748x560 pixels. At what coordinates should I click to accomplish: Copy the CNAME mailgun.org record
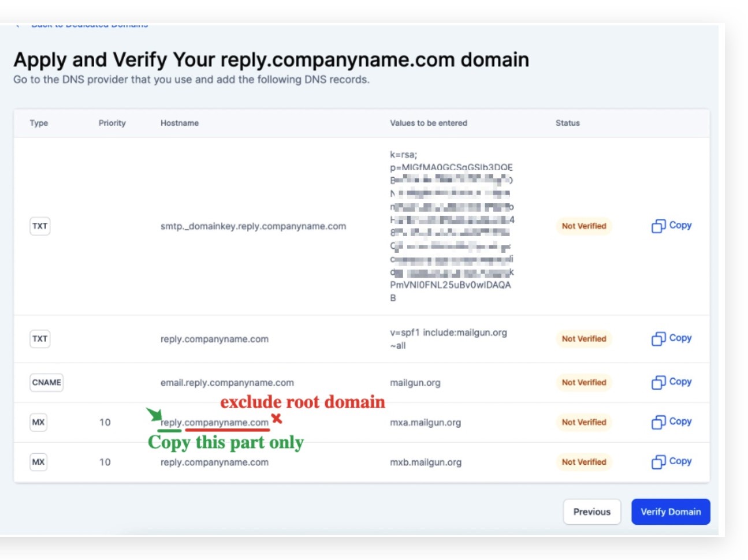671,382
